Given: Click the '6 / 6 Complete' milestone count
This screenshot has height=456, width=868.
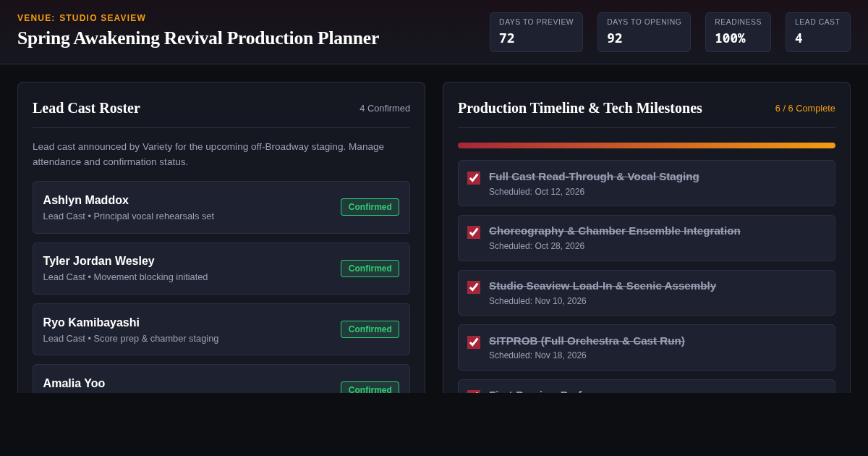Looking at the screenshot, I should pyautogui.click(x=805, y=109).
